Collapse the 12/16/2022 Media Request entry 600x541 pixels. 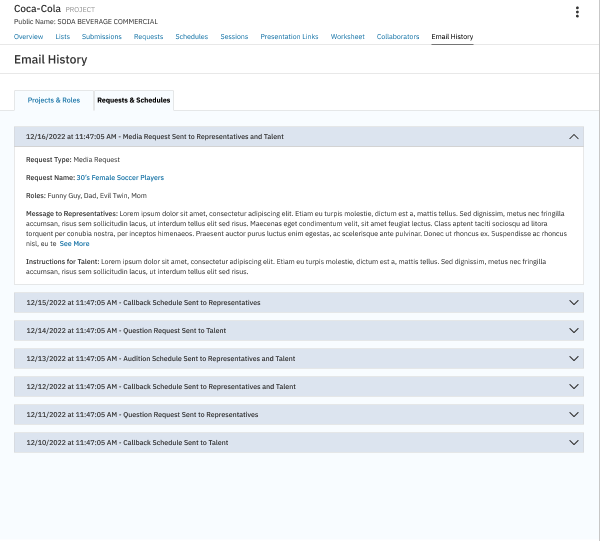[573, 136]
